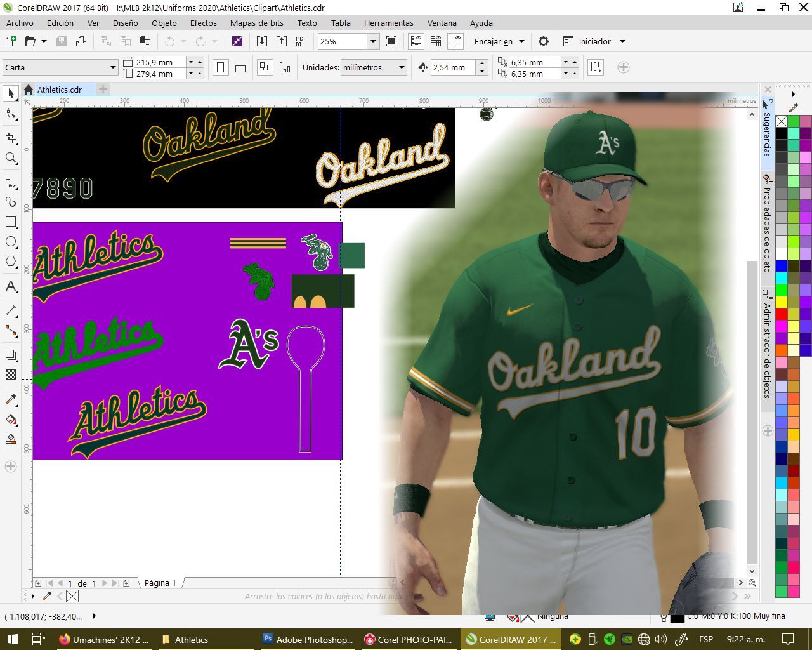Select the Rectangle tool

(11, 222)
